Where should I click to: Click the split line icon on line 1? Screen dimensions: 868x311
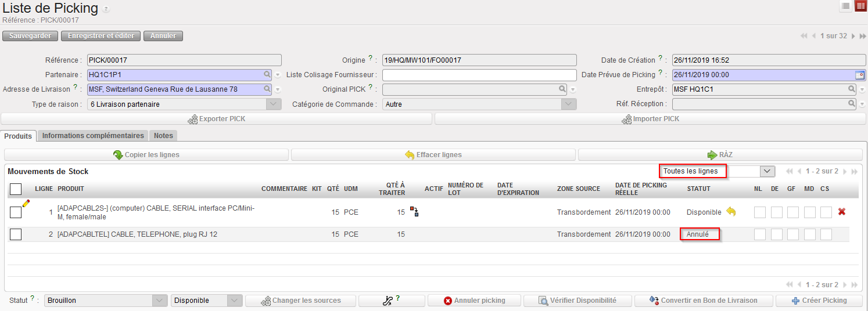414,212
